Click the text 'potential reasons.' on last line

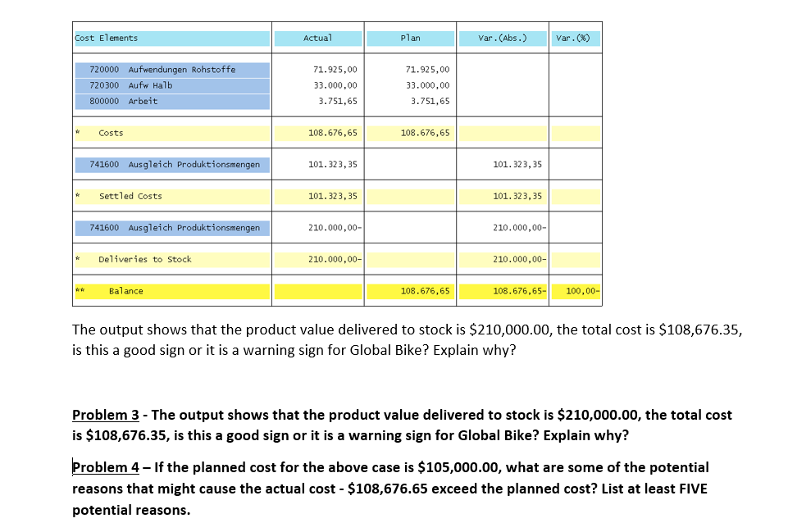[x=131, y=511]
